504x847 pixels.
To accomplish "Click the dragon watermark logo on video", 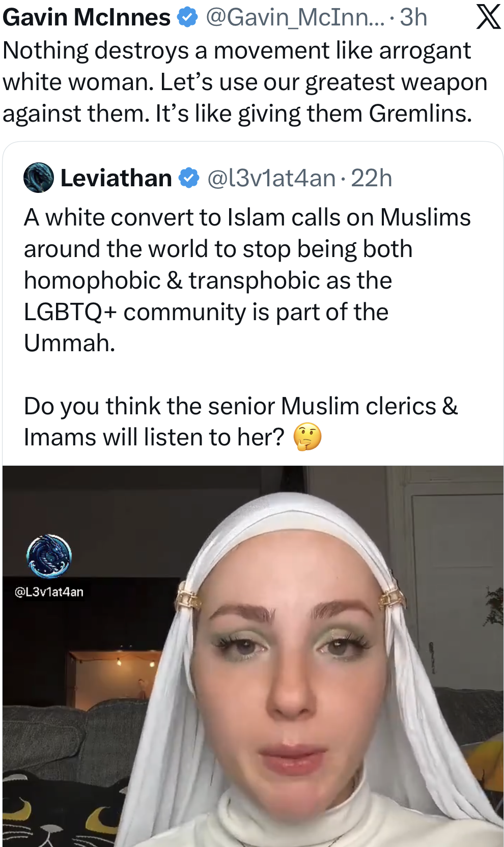I will point(49,556).
